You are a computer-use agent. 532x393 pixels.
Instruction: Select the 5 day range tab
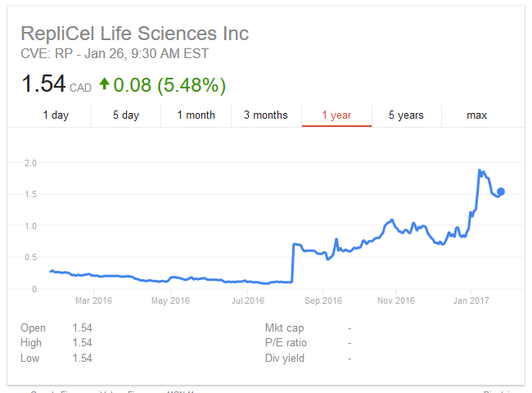coord(126,115)
